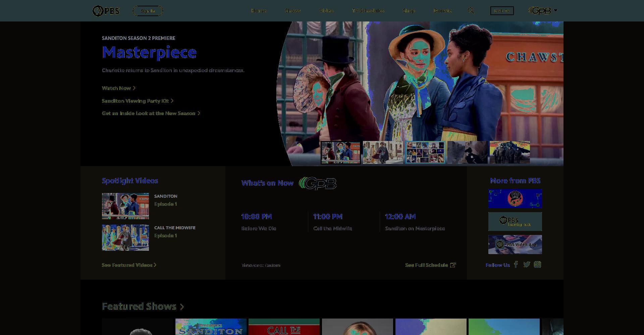This screenshot has height=335, width=644.
Task: Open the Shop menu item
Action: point(409,11)
